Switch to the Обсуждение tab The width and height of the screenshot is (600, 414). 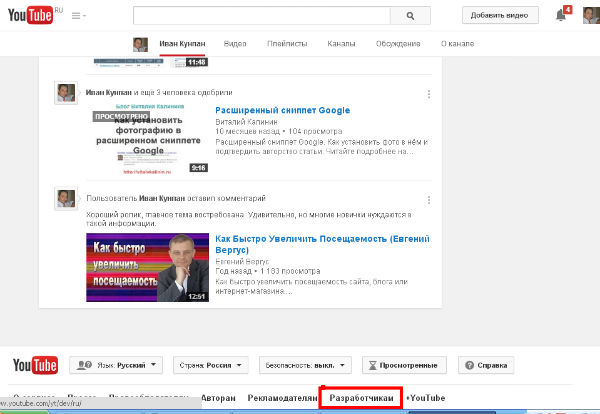pos(398,44)
